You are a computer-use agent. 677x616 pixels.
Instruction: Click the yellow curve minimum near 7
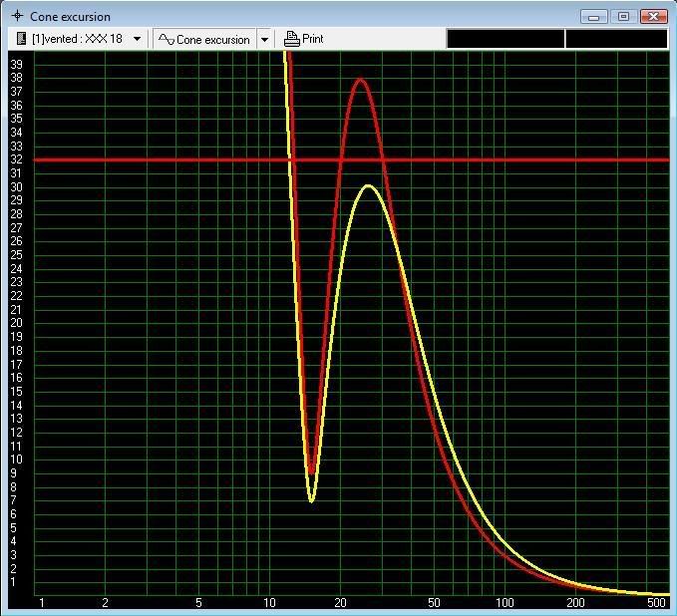pos(311,500)
